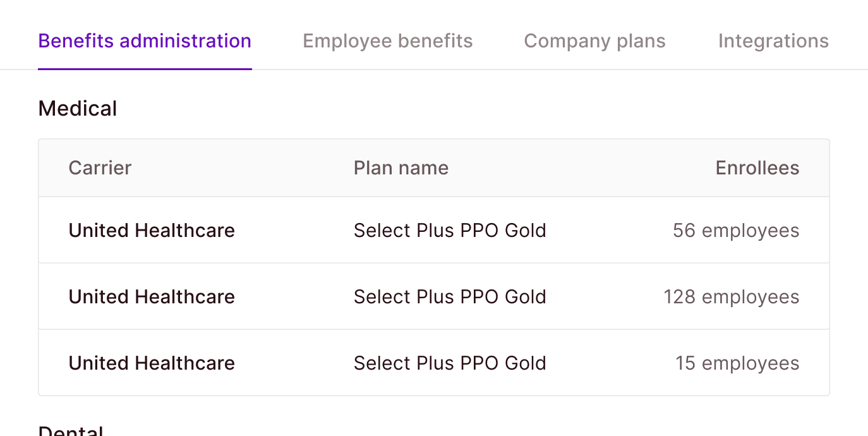Select the 15 employees enrollee count
868x436 pixels.
[737, 363]
